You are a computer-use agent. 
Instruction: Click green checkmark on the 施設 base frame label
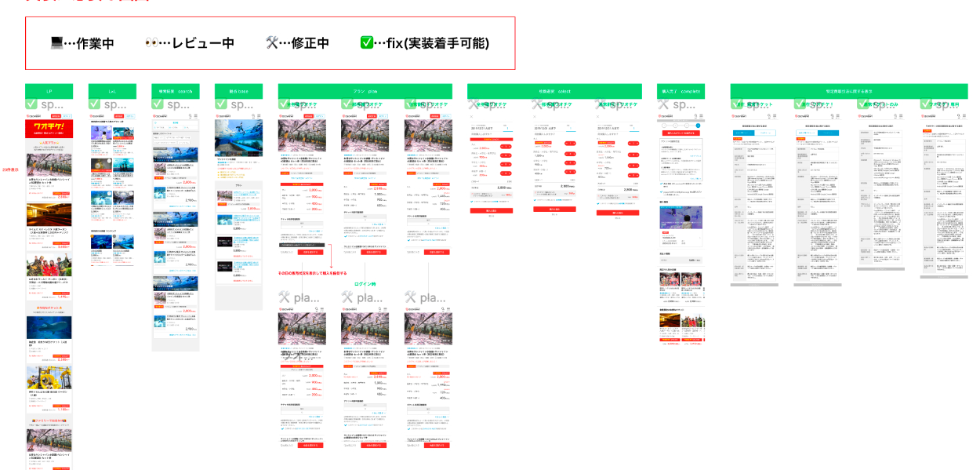pyautogui.click(x=223, y=104)
